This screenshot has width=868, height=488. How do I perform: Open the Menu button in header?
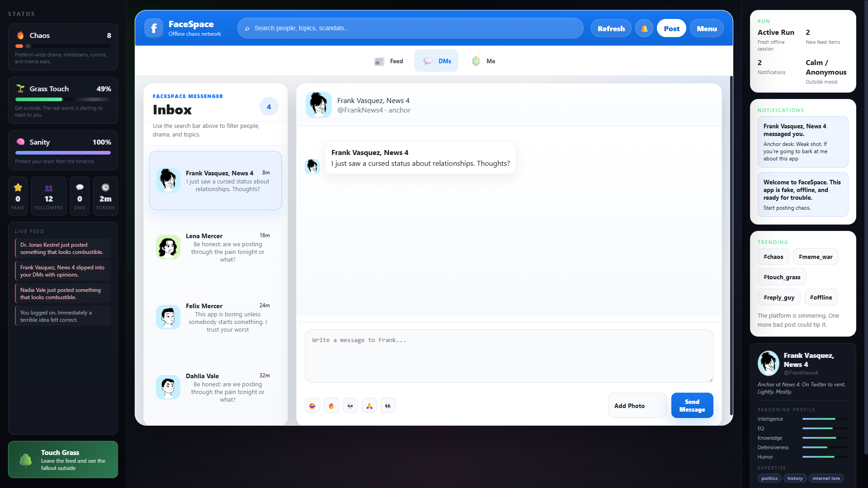[707, 28]
